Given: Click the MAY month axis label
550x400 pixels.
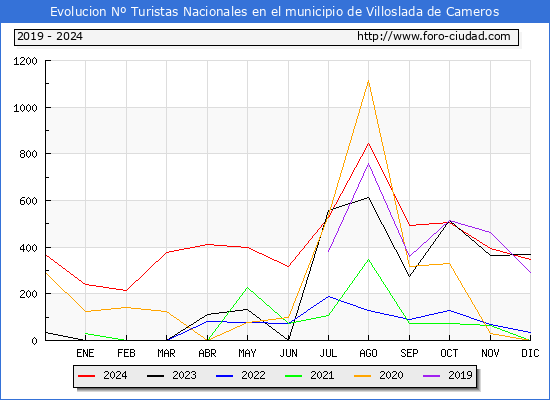Looking at the screenshot, I should click(x=247, y=353).
